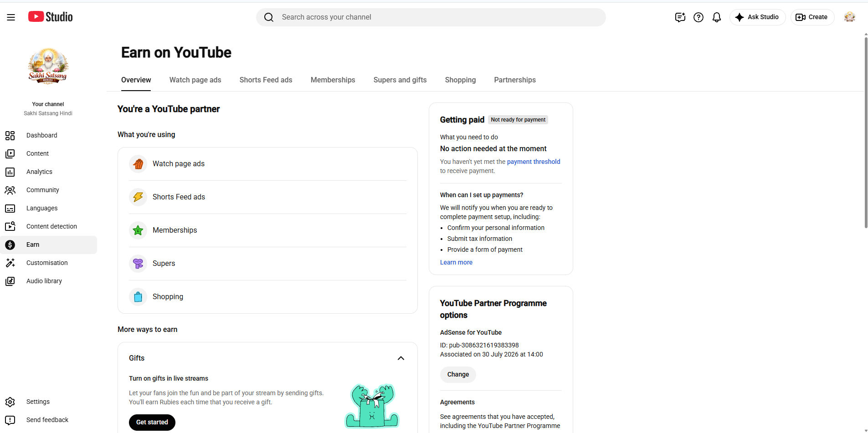Open the comments/feedback icon in header
The height and width of the screenshot is (433, 868).
pos(680,17)
